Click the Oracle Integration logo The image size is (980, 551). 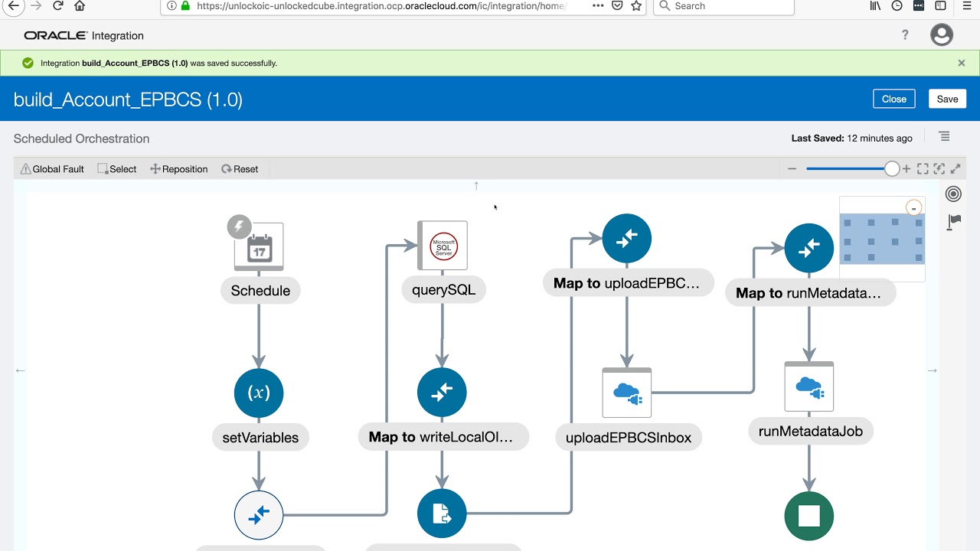pyautogui.click(x=83, y=35)
